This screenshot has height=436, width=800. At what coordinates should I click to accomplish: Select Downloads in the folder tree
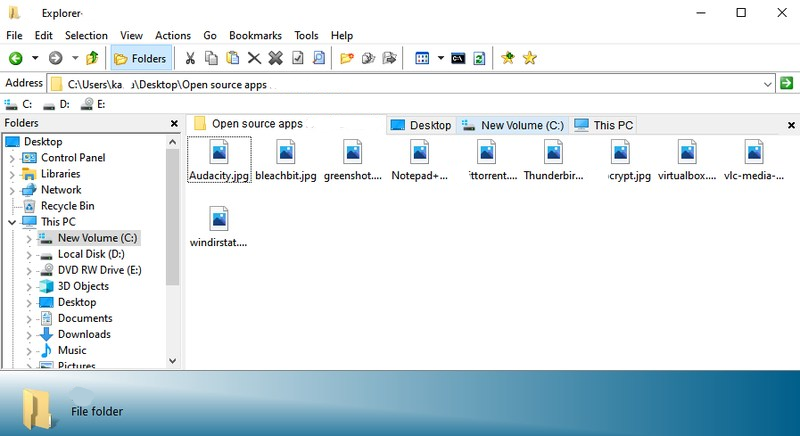pyautogui.click(x=84, y=334)
